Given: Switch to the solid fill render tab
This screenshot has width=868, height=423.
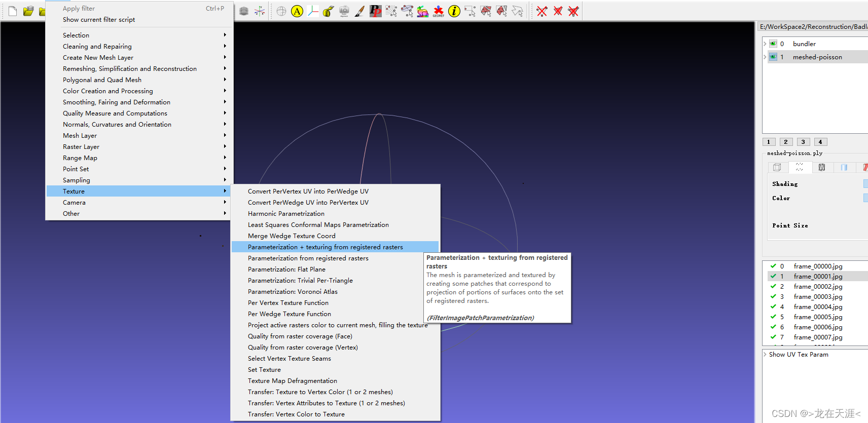Looking at the screenshot, I should [x=844, y=167].
